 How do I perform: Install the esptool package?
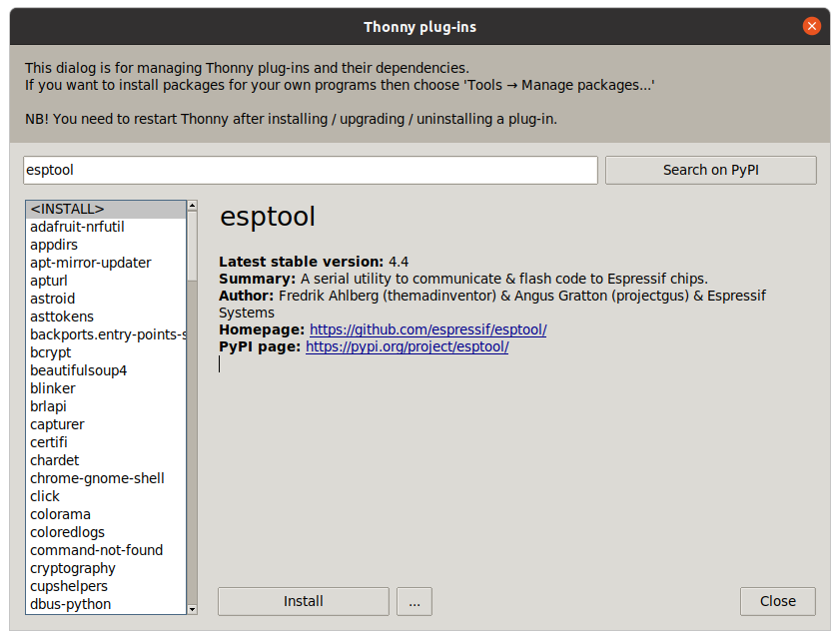pyautogui.click(x=304, y=601)
